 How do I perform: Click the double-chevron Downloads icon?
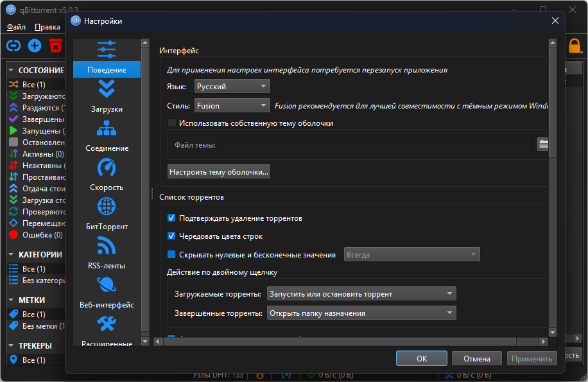pyautogui.click(x=107, y=89)
